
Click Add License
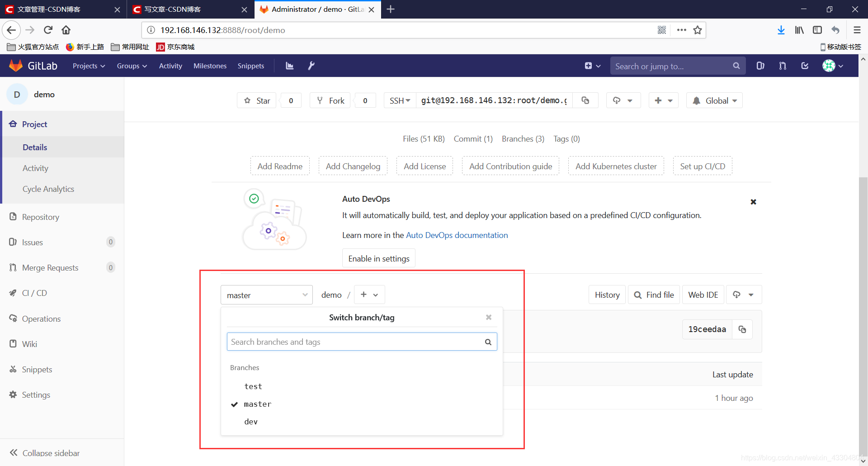425,166
